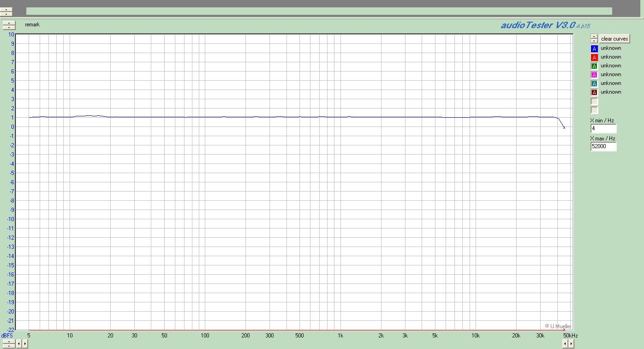Click the X max / Hz label
This screenshot has height=349, width=644.
[603, 138]
